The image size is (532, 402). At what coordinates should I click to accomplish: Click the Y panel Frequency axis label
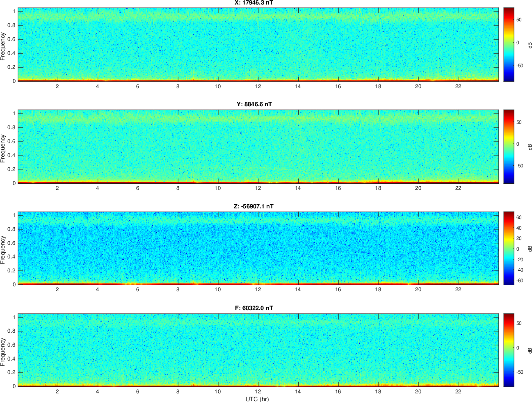pyautogui.click(x=3, y=148)
